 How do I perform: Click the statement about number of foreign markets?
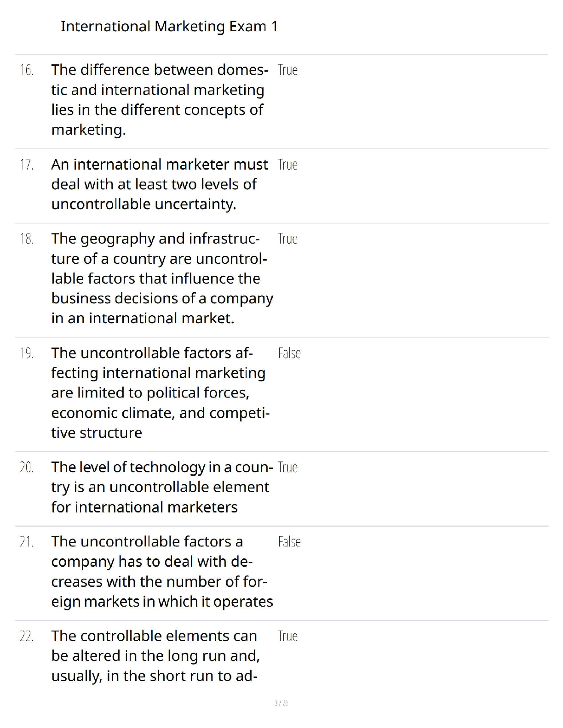(161, 572)
